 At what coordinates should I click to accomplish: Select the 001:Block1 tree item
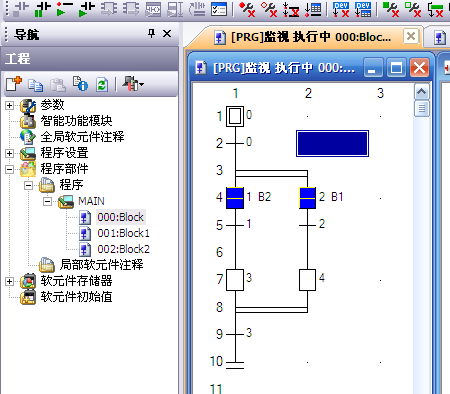(x=123, y=233)
